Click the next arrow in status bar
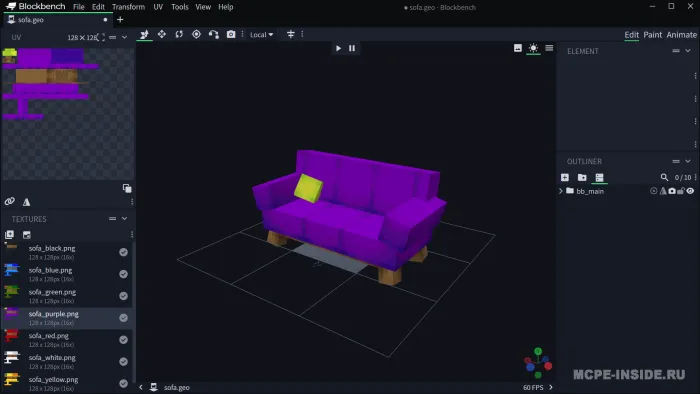The image size is (700, 394). point(550,387)
